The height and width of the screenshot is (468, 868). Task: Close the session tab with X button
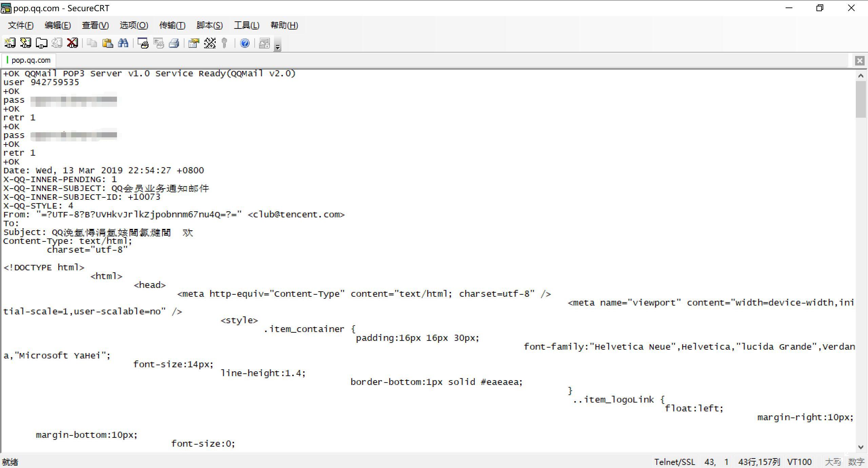pyautogui.click(x=860, y=61)
